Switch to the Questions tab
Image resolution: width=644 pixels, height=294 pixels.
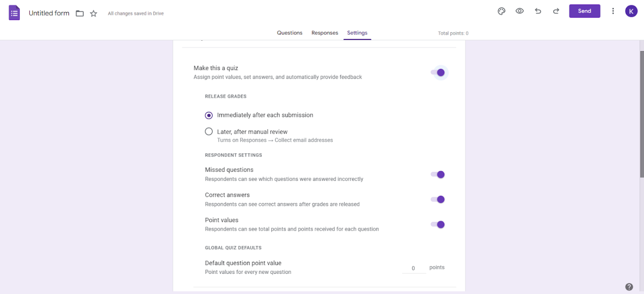[x=289, y=33]
